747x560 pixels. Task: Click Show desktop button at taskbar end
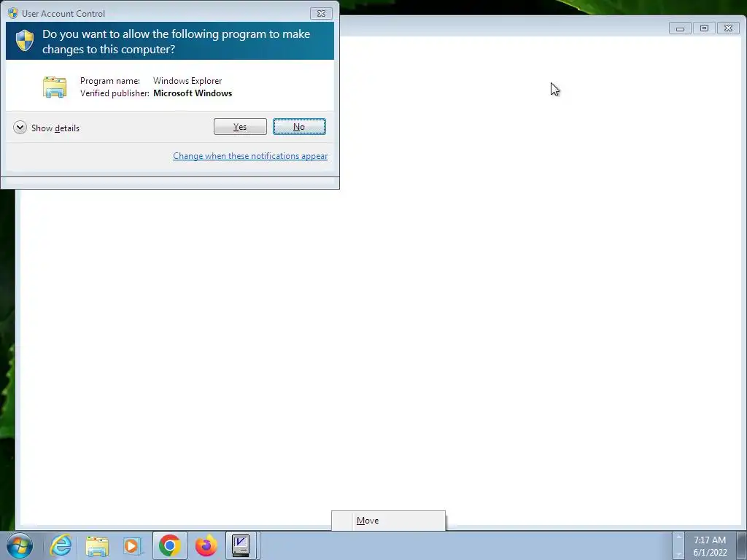point(742,545)
